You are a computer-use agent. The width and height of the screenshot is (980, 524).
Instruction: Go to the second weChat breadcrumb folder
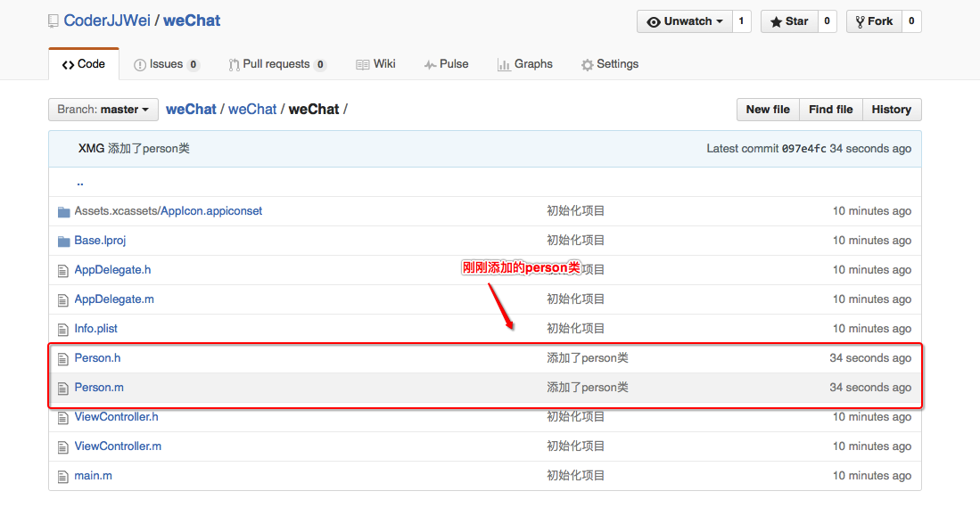pyautogui.click(x=252, y=110)
